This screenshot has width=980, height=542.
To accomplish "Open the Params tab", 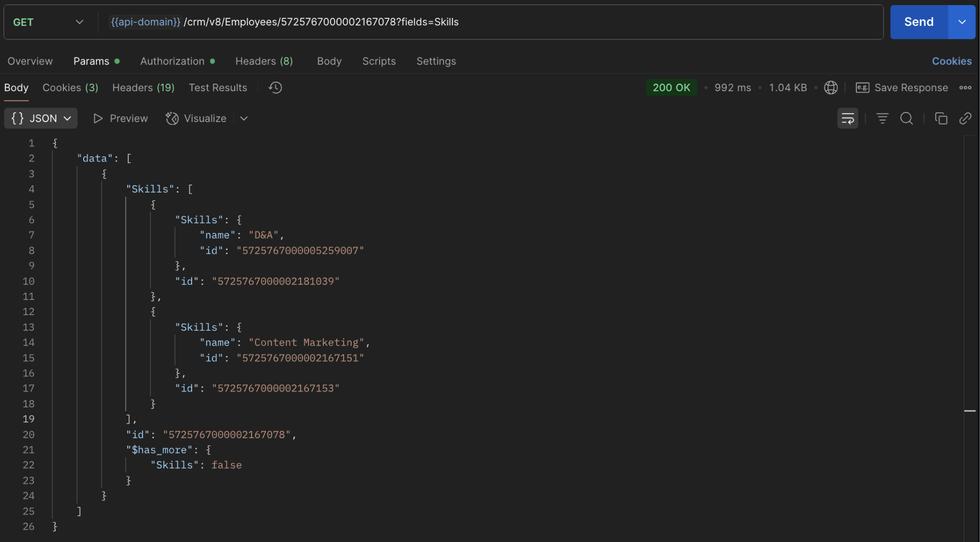I will 96,61.
